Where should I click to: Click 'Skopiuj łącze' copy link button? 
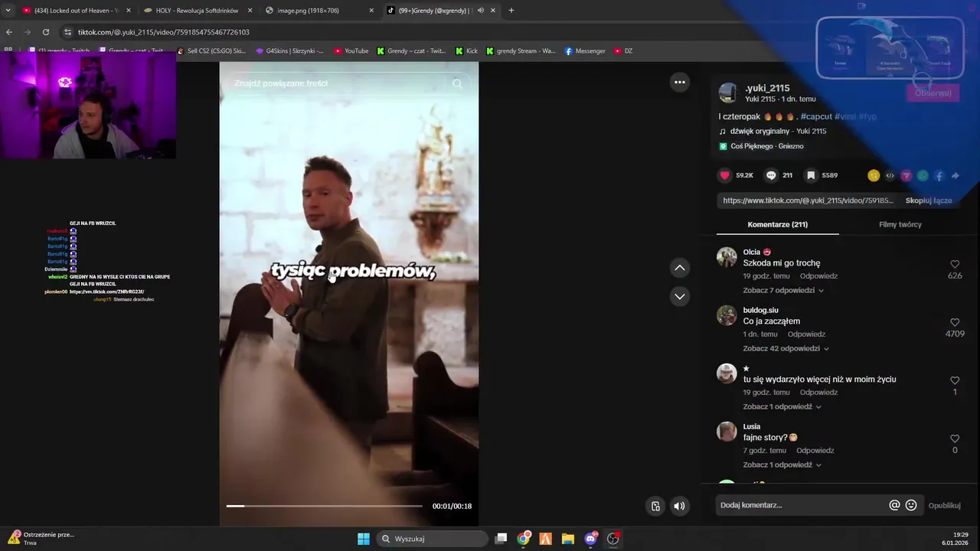[x=929, y=201]
